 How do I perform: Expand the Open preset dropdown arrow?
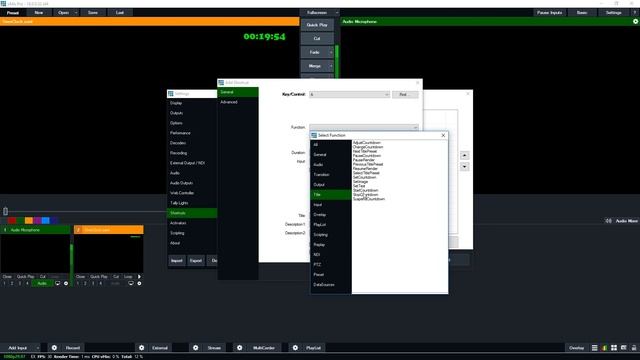coord(76,13)
